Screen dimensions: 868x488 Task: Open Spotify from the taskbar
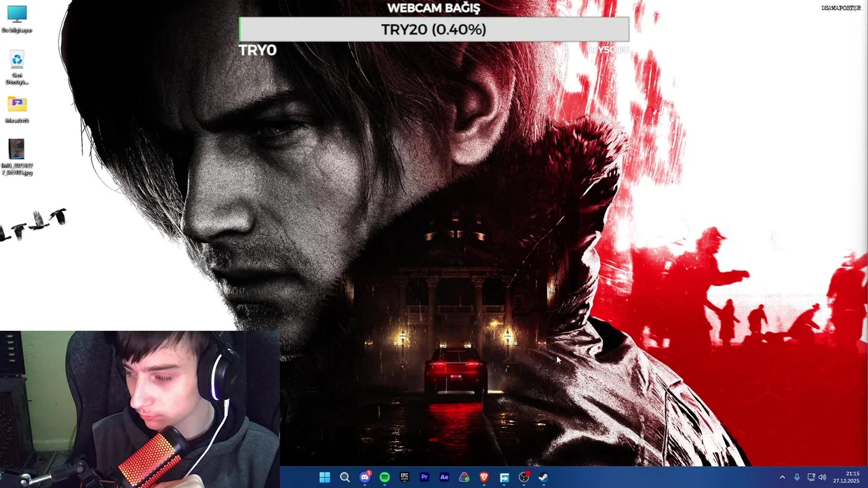(384, 477)
